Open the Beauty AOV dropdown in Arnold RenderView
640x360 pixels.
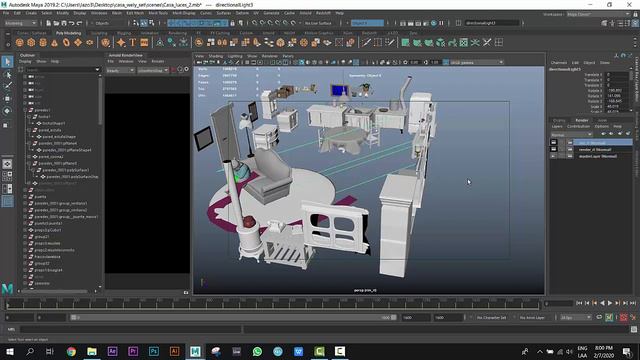tap(120, 70)
